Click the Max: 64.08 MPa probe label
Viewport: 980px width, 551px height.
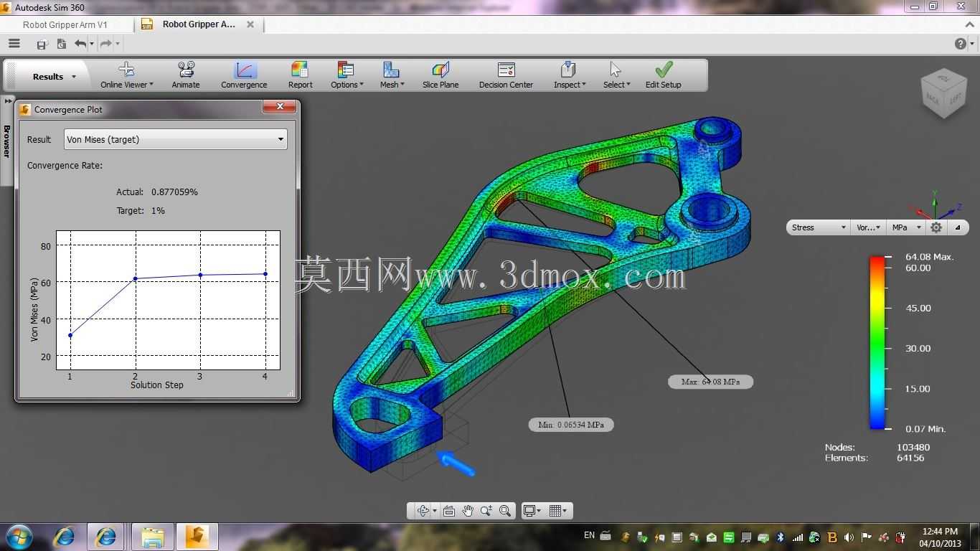coord(710,382)
